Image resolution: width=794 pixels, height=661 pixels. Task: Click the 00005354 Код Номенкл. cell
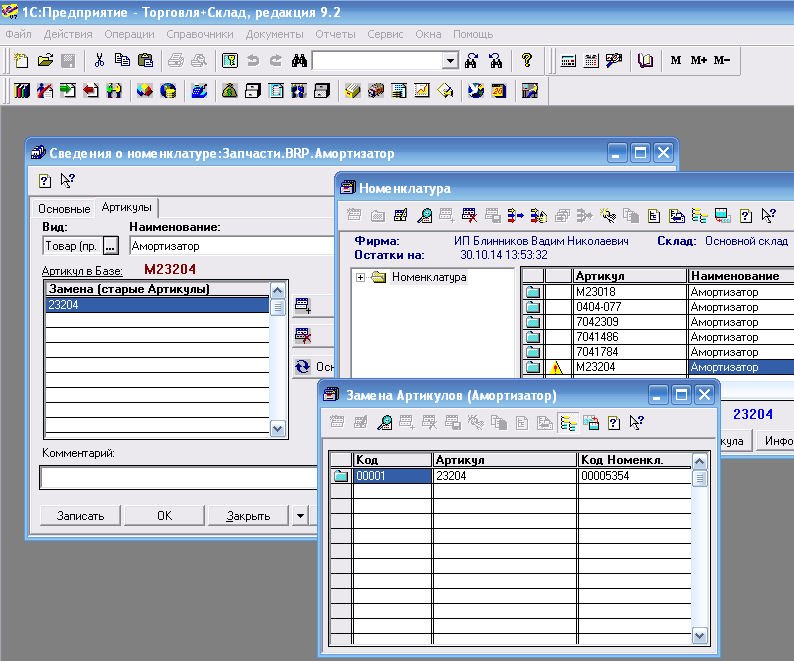pyautogui.click(x=635, y=476)
